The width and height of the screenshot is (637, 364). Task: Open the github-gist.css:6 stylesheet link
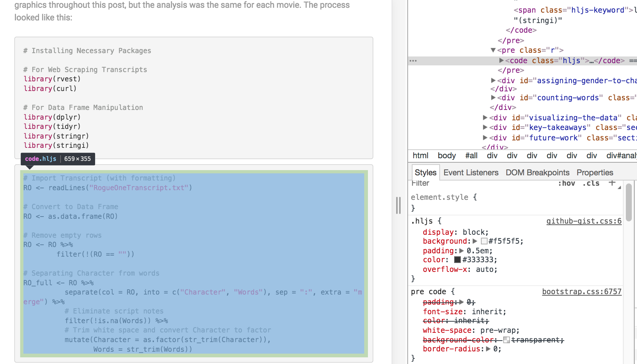[x=583, y=221]
